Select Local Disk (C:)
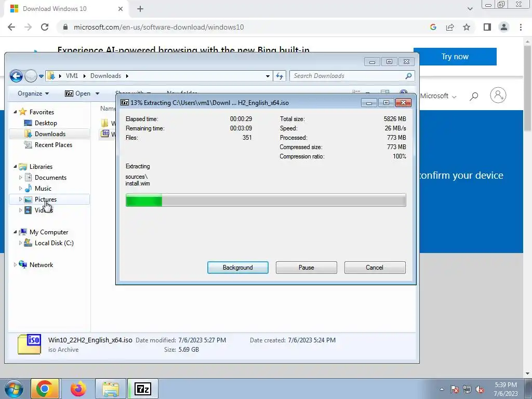532x399 pixels. pos(54,243)
